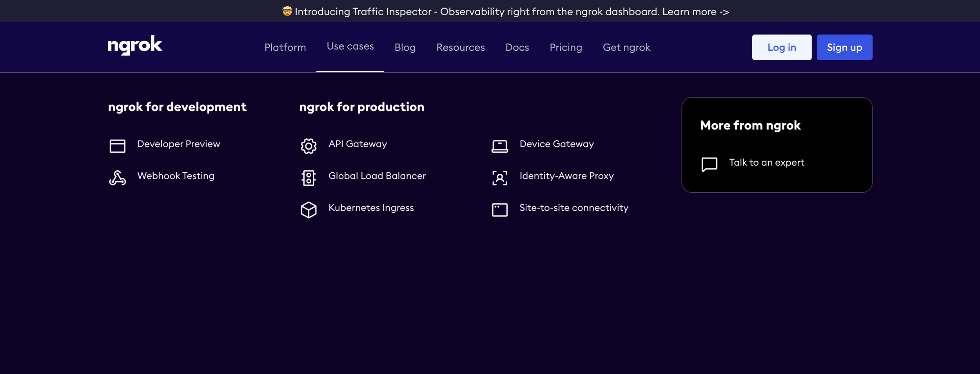This screenshot has height=374, width=980.
Task: Click the 'More from ngrok' heading
Action: (x=750, y=125)
